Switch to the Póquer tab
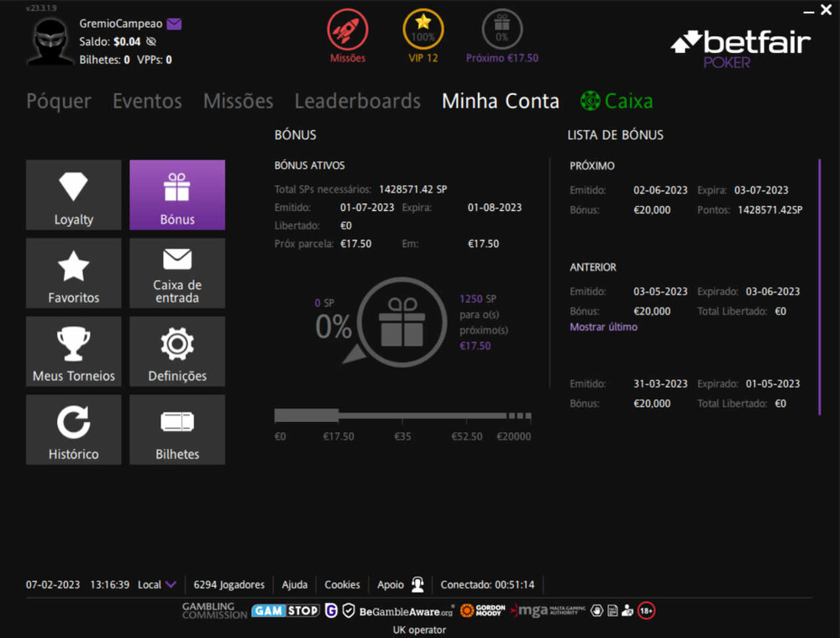 click(x=59, y=101)
